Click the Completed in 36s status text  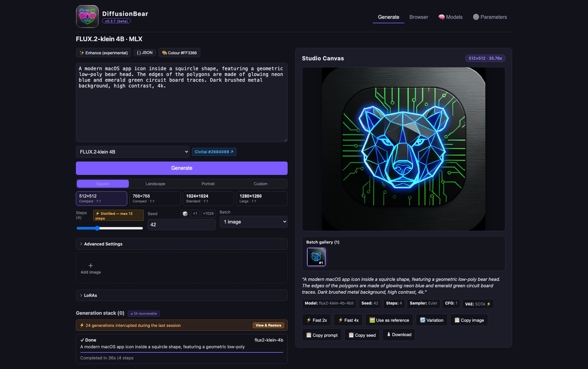(107, 358)
